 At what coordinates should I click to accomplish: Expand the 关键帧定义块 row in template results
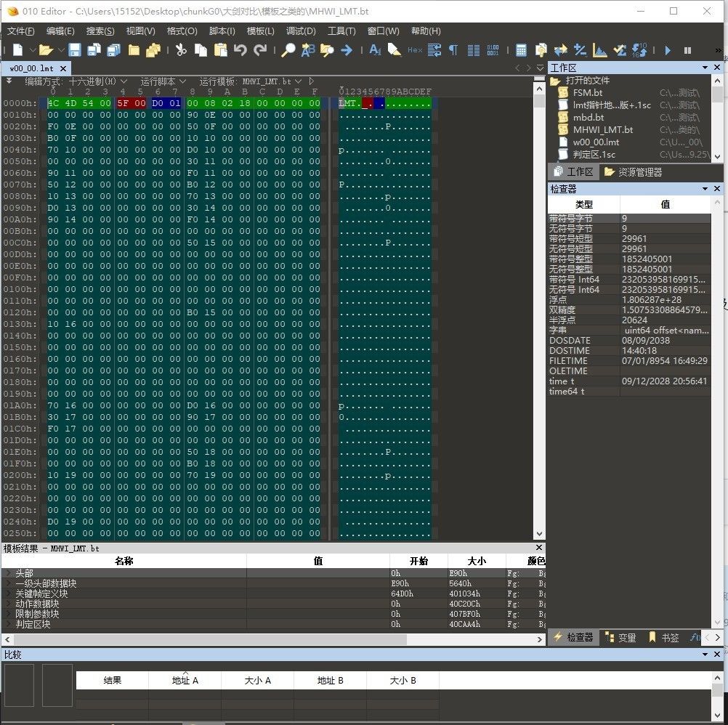8,594
